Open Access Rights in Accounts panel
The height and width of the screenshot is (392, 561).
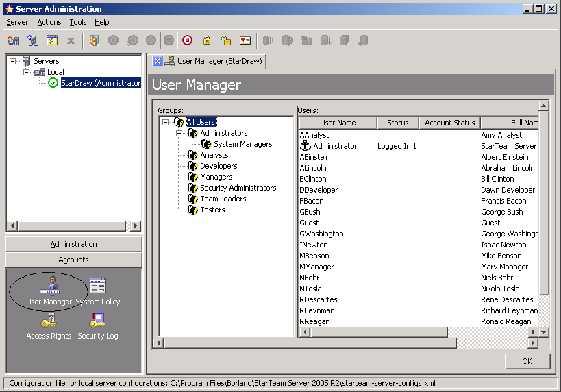click(49, 326)
